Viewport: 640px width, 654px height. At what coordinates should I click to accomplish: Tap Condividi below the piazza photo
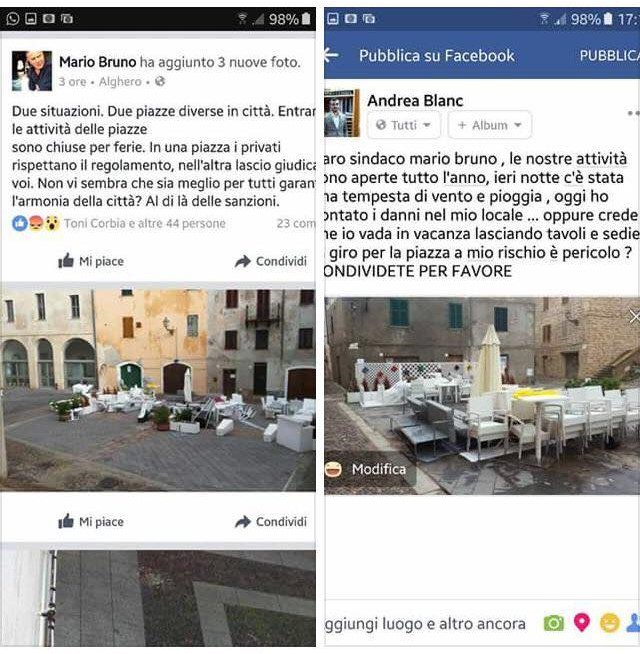[x=271, y=522]
